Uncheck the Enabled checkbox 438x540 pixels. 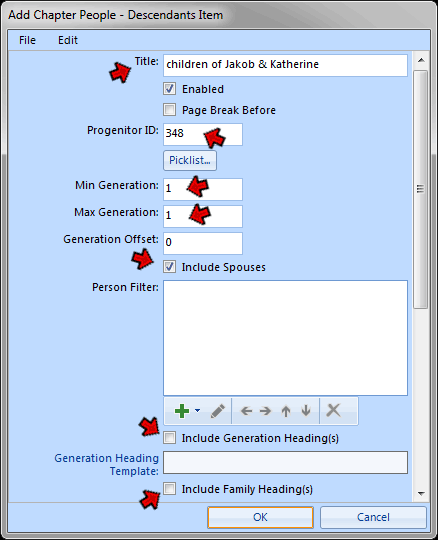(x=169, y=89)
